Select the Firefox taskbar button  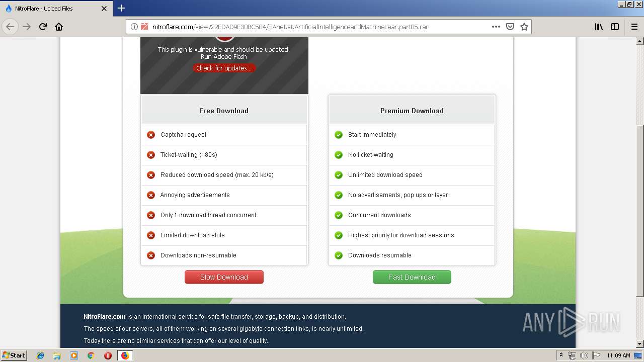pyautogui.click(x=125, y=355)
